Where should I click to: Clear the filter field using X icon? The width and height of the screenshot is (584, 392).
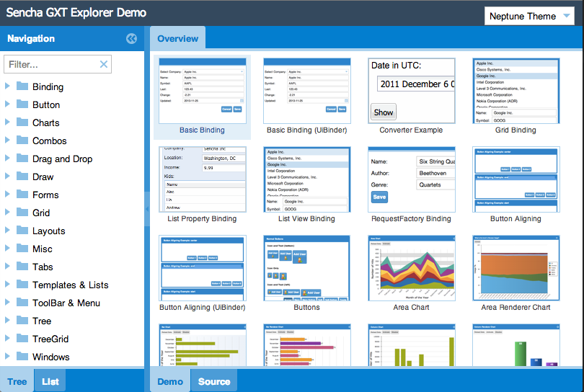click(104, 65)
